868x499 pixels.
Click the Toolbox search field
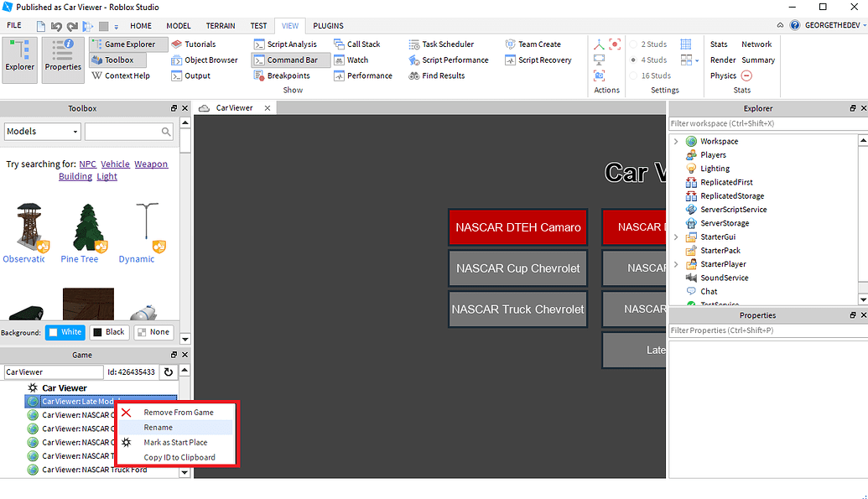coord(126,131)
